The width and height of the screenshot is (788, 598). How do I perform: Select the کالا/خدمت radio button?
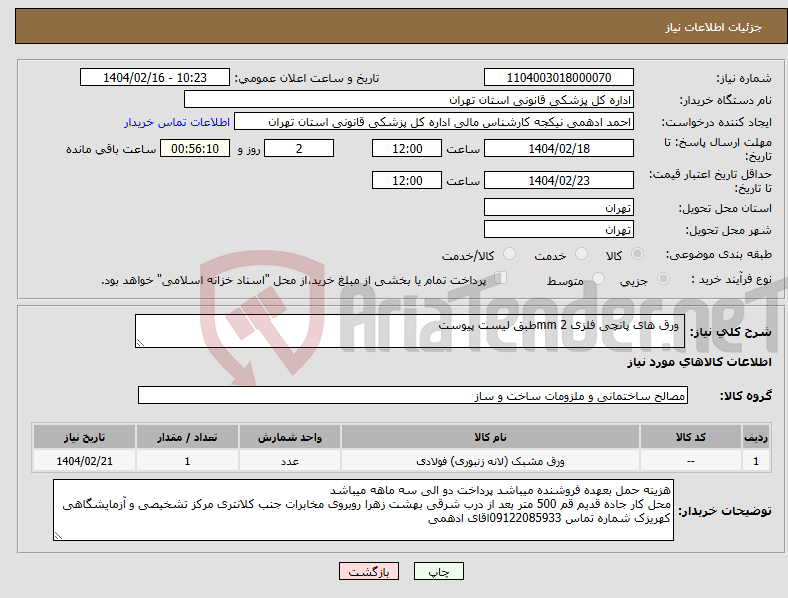tap(510, 254)
